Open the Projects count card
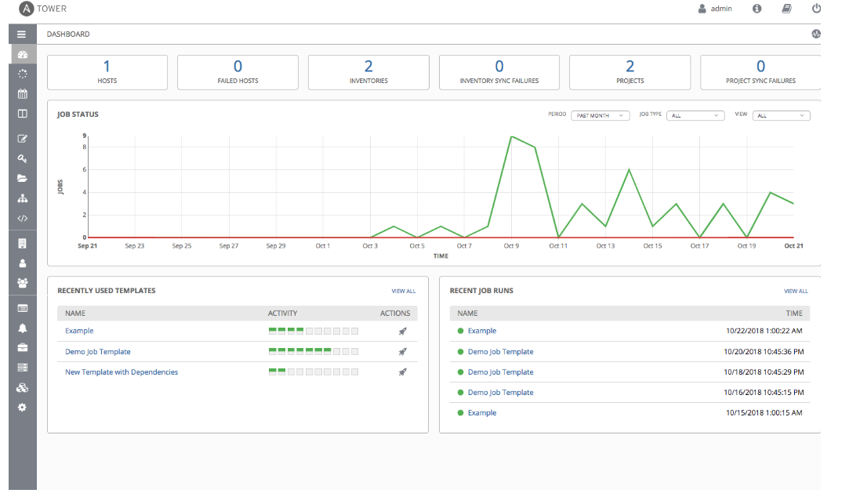Screen dimensions: 860x504 tap(630, 72)
